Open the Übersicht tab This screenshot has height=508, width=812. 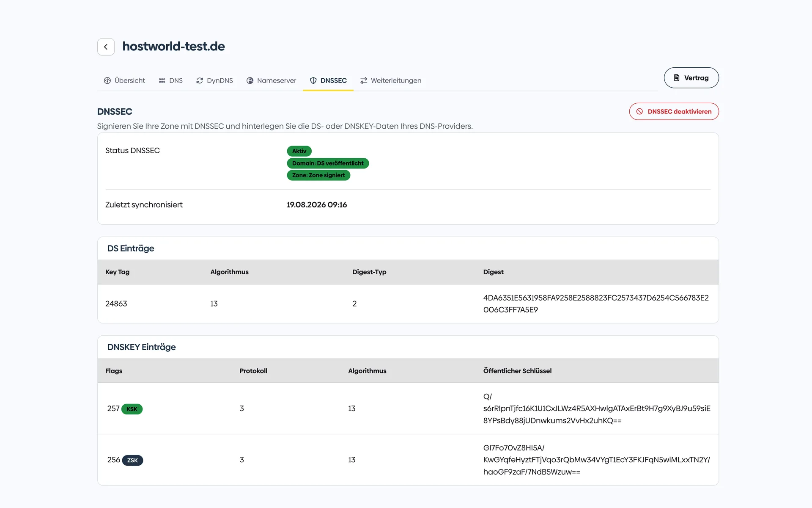(x=124, y=80)
